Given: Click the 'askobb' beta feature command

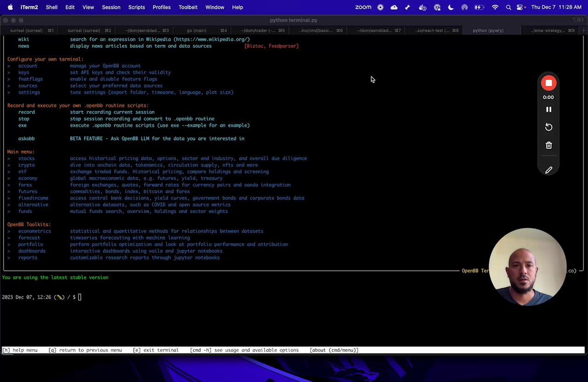Looking at the screenshot, I should (x=26, y=138).
